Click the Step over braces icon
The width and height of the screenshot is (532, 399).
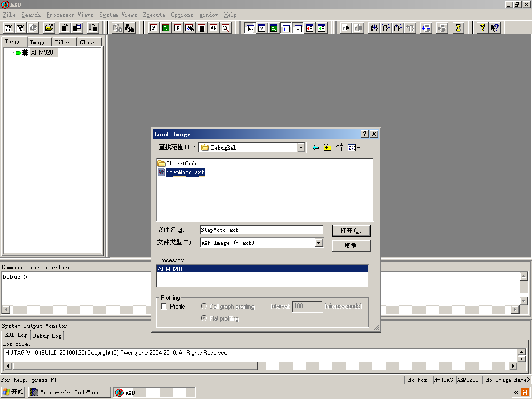386,28
